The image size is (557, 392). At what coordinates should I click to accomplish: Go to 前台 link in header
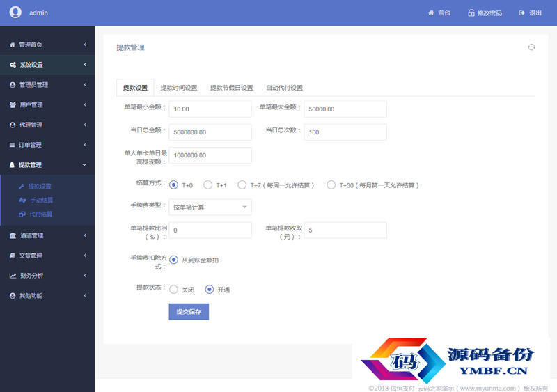pyautogui.click(x=444, y=13)
